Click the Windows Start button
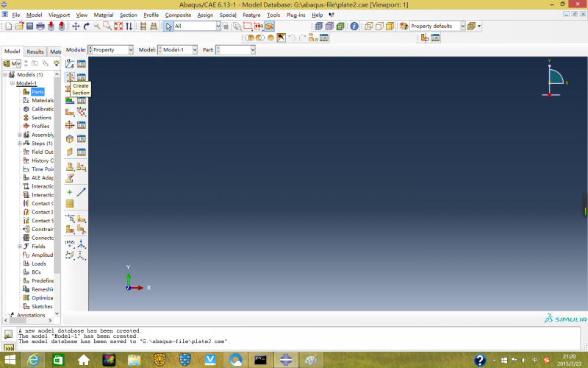588x368 pixels. 10,360
